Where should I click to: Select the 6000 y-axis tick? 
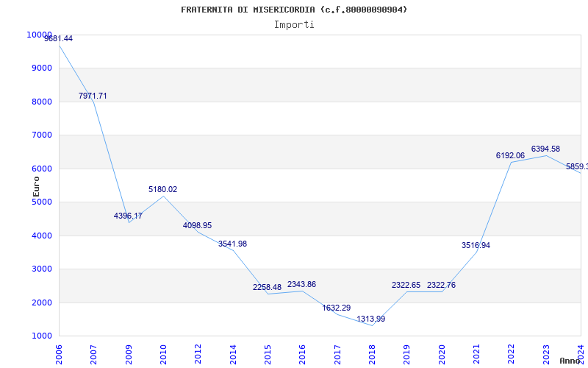click(42, 169)
